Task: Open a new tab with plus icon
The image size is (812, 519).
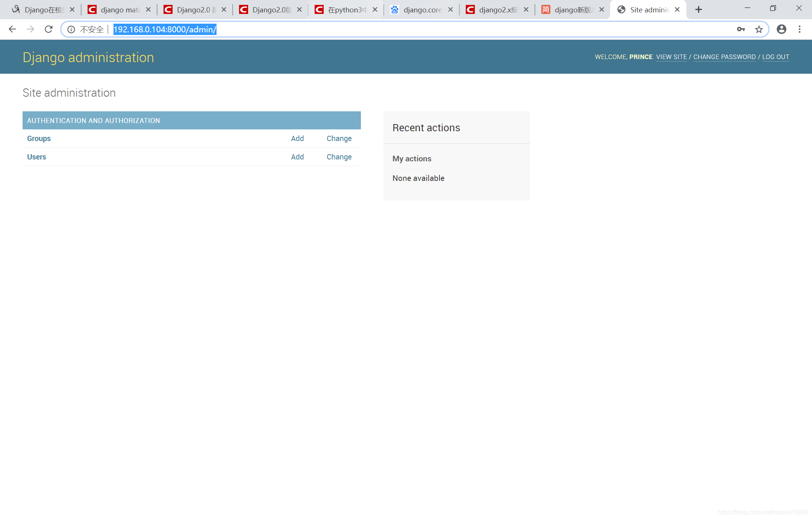Action: point(698,10)
